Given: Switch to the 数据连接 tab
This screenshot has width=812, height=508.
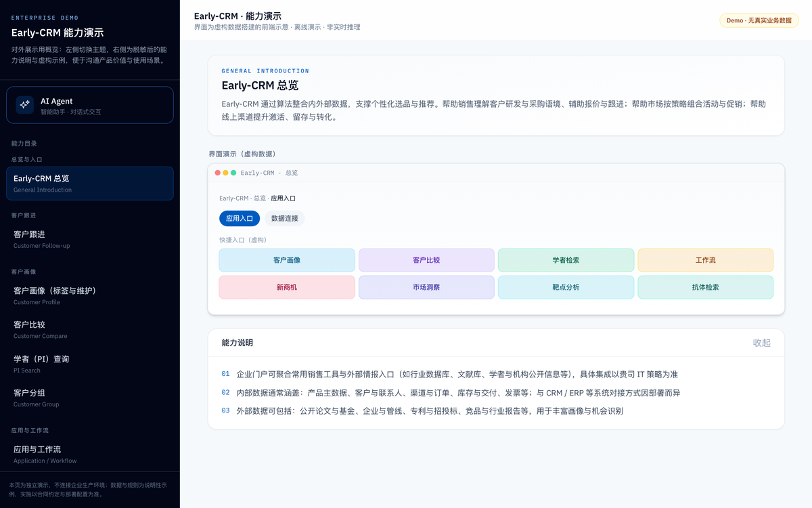Looking at the screenshot, I should [285, 218].
